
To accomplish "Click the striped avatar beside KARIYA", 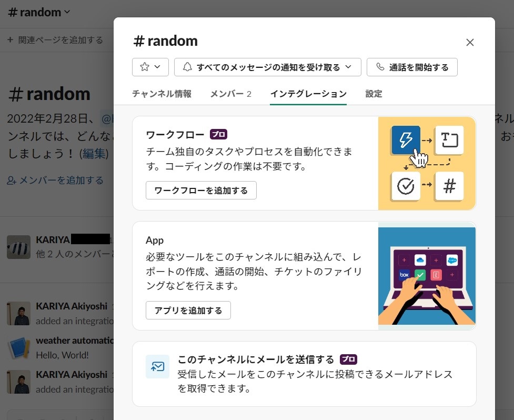I will 19,247.
